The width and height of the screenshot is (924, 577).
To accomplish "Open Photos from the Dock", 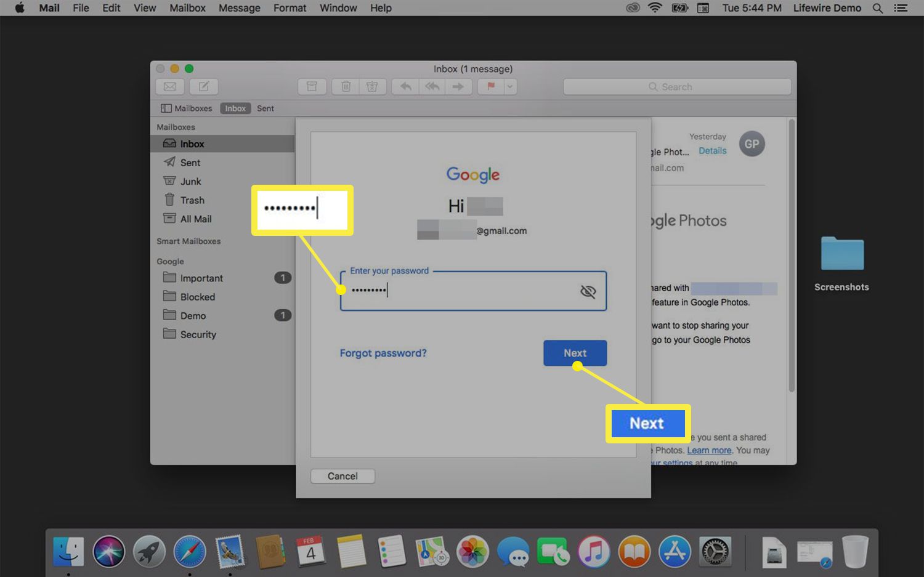I will 472,551.
